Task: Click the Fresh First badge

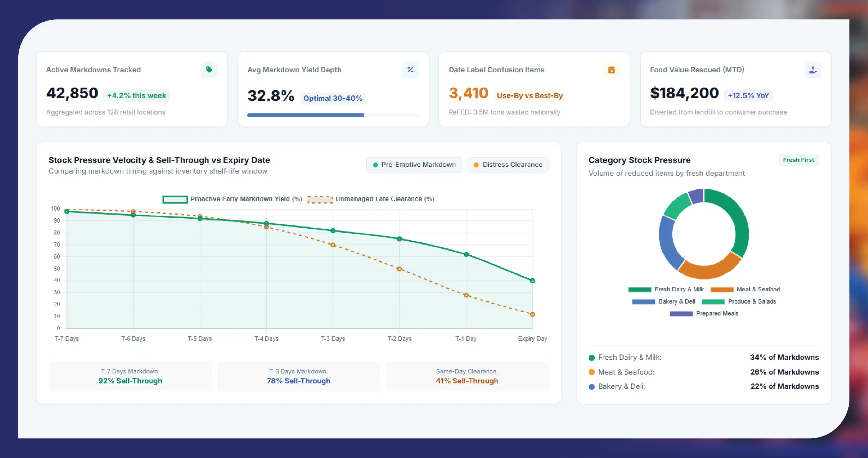Action: (x=798, y=160)
